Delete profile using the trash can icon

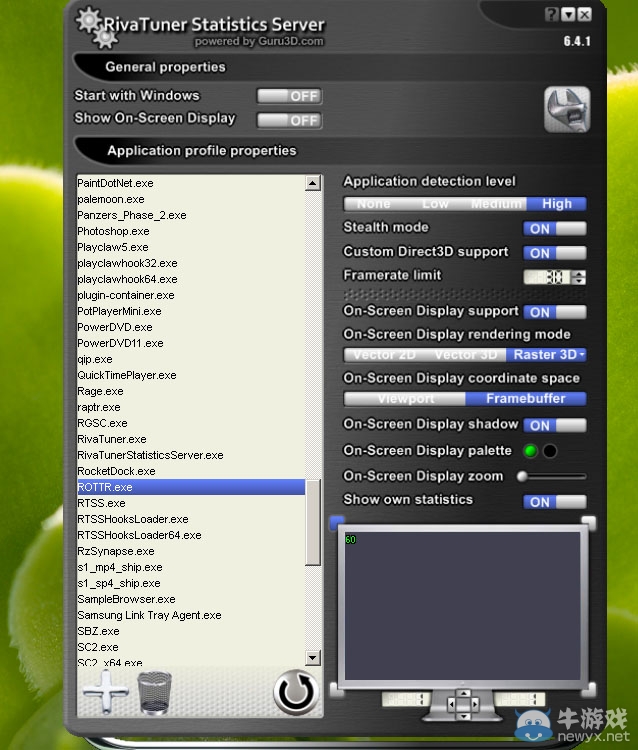(154, 693)
